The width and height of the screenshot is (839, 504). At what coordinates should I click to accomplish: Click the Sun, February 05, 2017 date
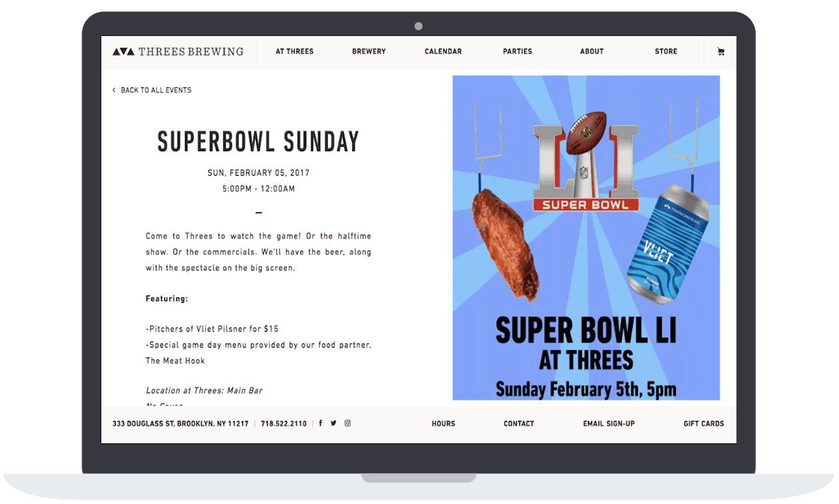click(258, 173)
